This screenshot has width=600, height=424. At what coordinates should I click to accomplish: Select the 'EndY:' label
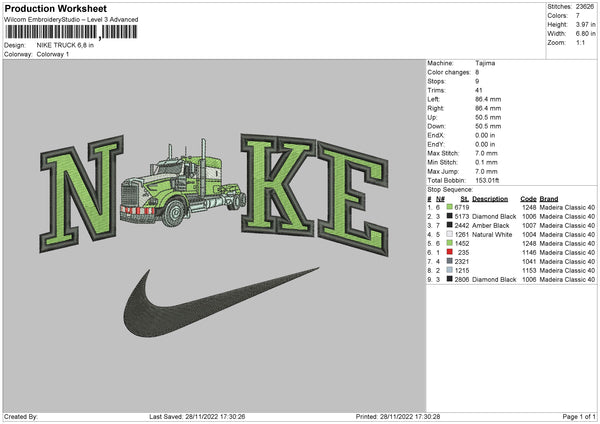click(436, 144)
